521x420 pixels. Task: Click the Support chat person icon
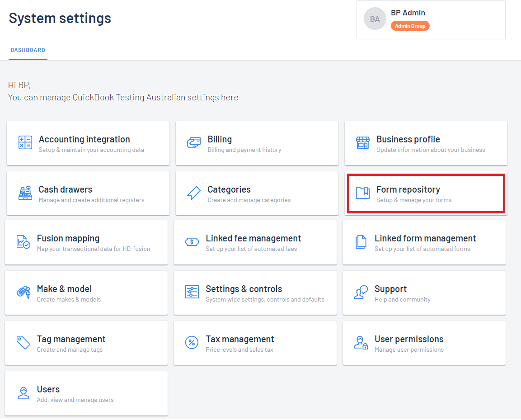361,292
